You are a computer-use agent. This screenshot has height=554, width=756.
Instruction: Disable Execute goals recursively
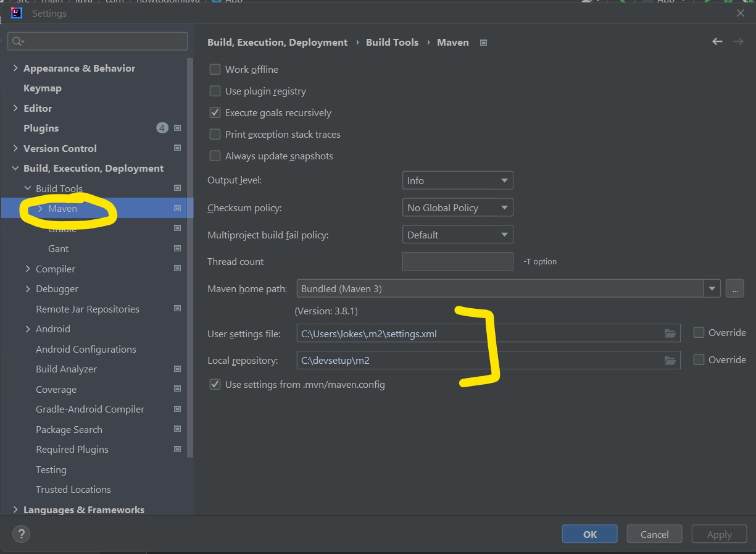point(215,112)
